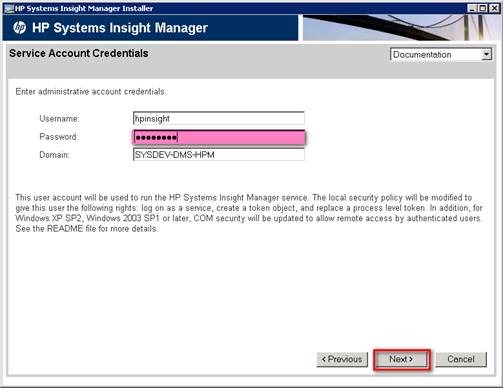The width and height of the screenshot is (503, 388).
Task: Go to the next installer step
Action: (401, 359)
